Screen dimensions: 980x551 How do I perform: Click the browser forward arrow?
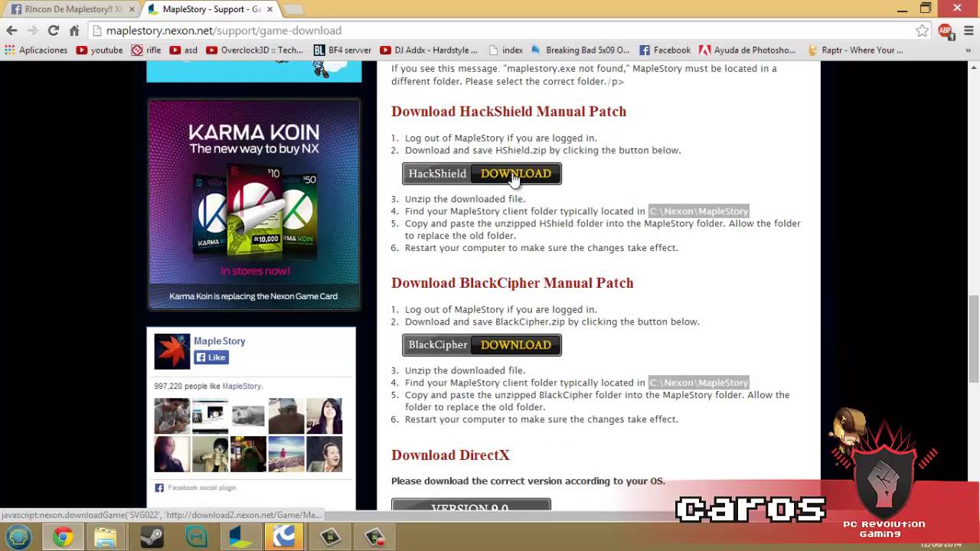coord(32,31)
